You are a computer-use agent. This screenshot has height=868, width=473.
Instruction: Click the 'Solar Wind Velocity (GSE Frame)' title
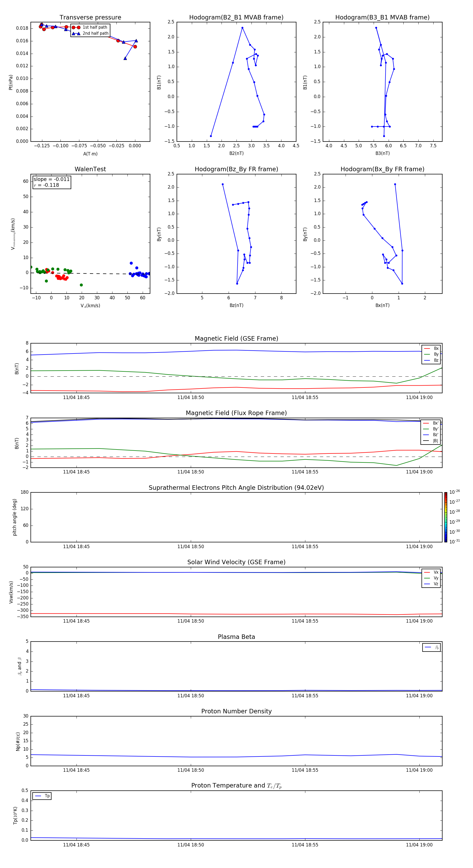[x=236, y=562]
